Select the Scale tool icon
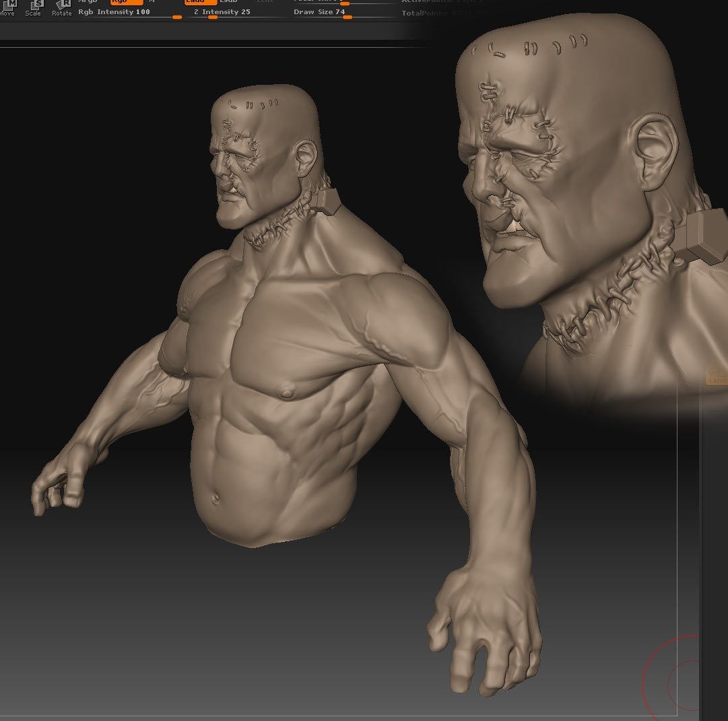The width and height of the screenshot is (728, 721). click(33, 7)
